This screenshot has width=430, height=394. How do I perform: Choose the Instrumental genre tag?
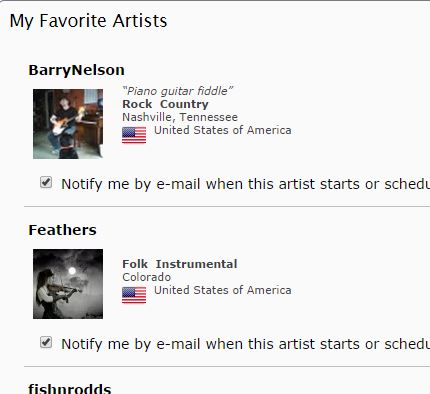click(x=196, y=264)
